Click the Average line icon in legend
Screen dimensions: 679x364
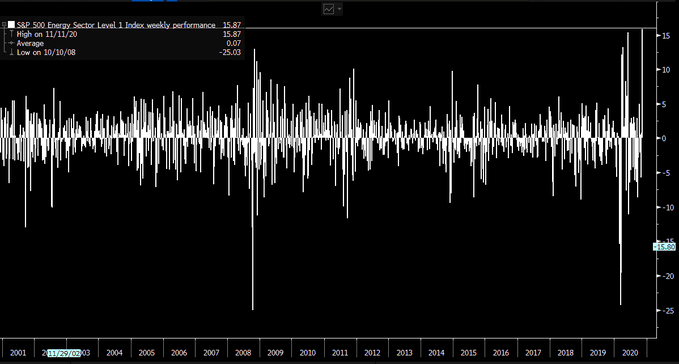pos(11,43)
